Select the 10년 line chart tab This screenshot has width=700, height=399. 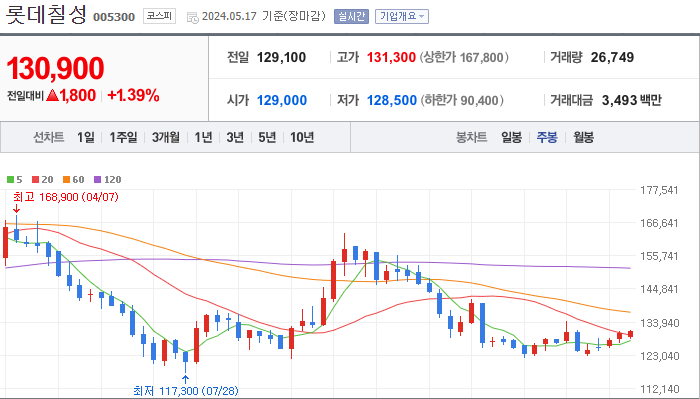pos(302,137)
